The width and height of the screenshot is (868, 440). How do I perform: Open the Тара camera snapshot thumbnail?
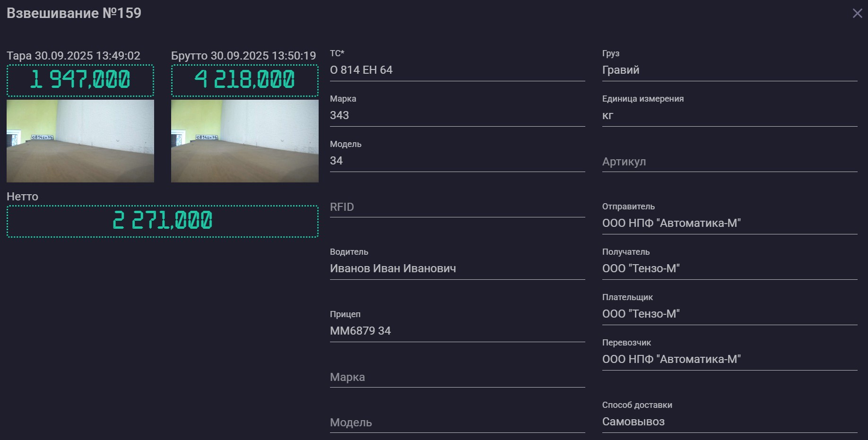coord(80,141)
